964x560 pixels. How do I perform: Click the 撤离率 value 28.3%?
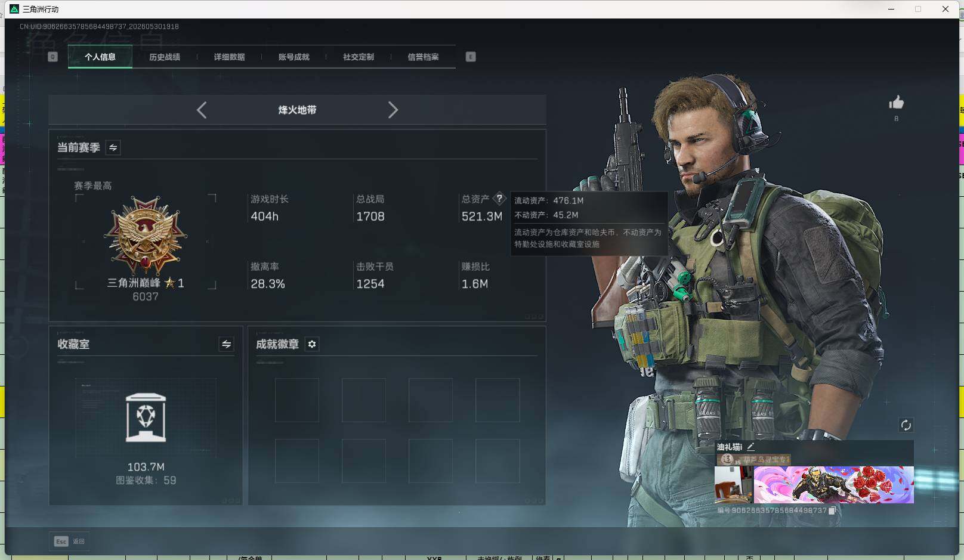[268, 284]
